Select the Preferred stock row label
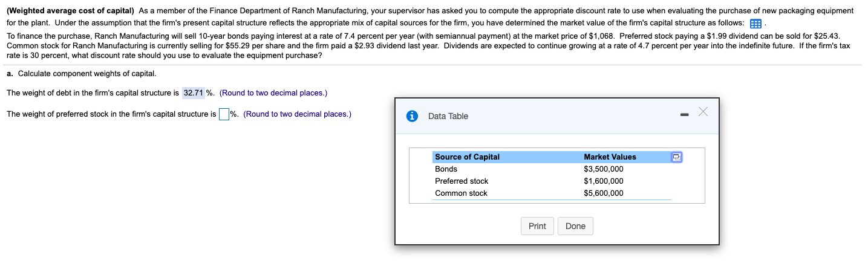 tap(462, 181)
